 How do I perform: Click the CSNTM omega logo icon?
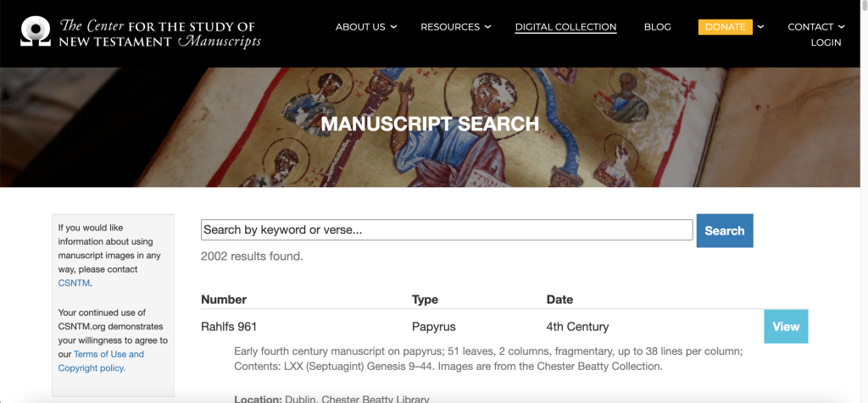(36, 31)
